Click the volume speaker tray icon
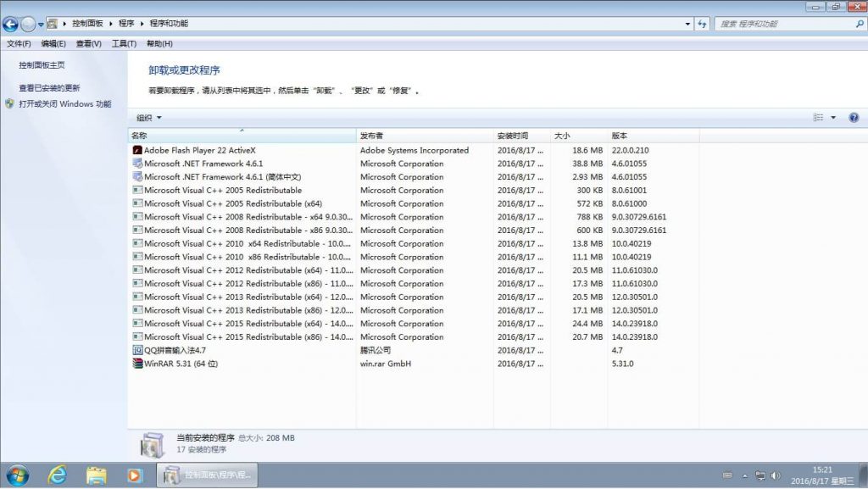Viewport: 868px width, 489px height. point(775,475)
